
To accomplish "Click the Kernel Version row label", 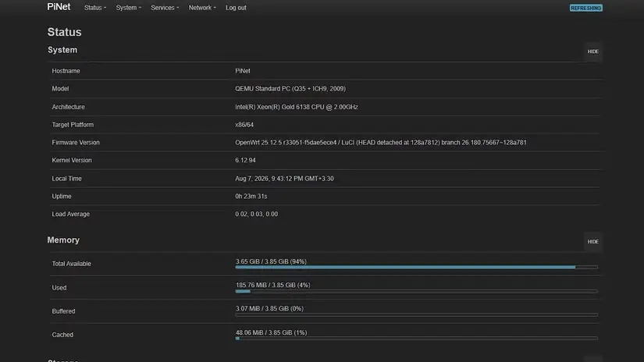I will (x=72, y=160).
